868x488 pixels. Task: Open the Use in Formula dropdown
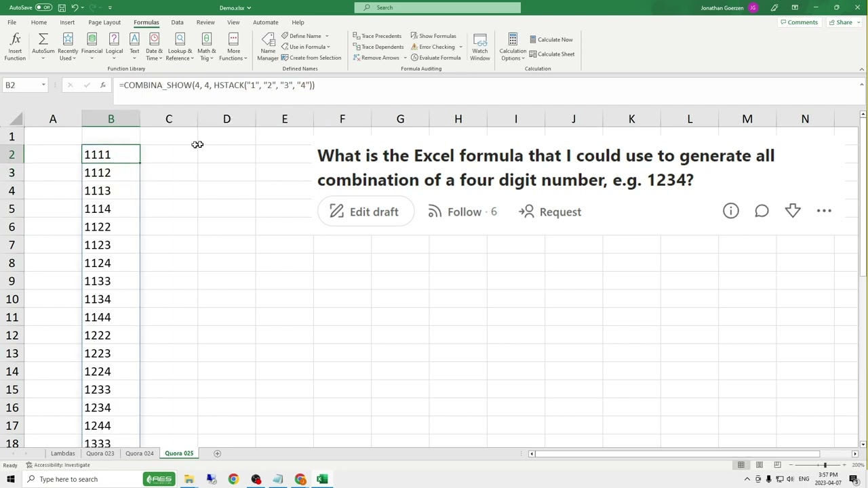click(305, 47)
